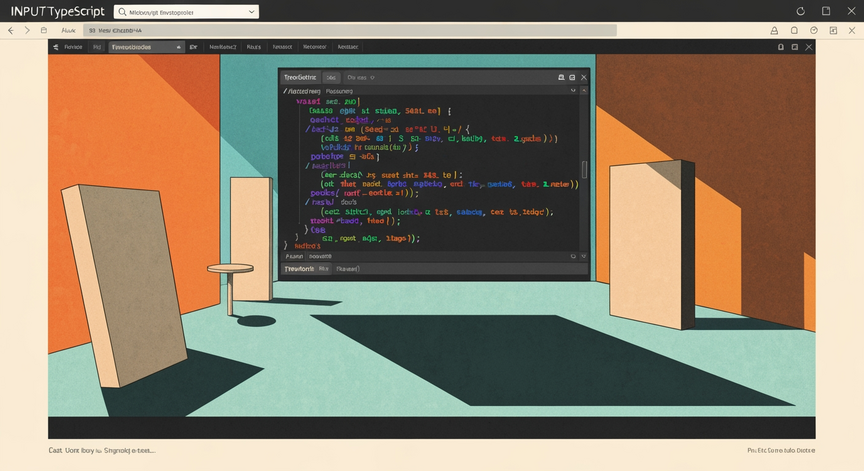Click the lock icon at the right of the inner toolbar
Viewport: 864px width, 471px height.
pyautogui.click(x=781, y=47)
